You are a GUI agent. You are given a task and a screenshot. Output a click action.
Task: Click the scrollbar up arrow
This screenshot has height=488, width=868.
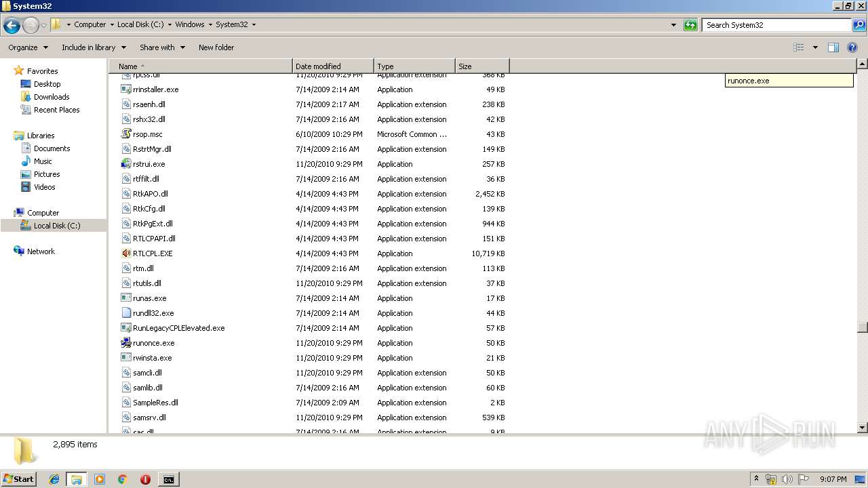[862, 65]
